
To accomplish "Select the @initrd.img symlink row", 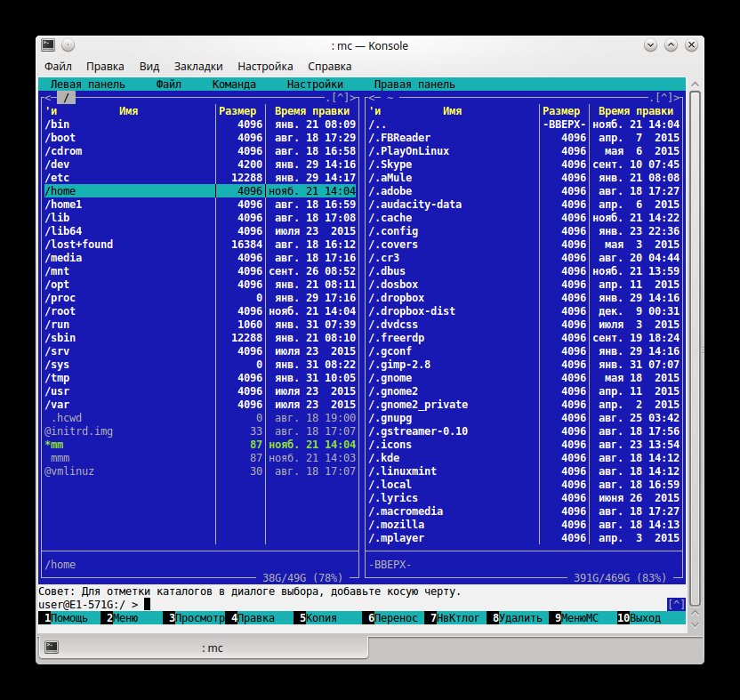I will pos(200,431).
